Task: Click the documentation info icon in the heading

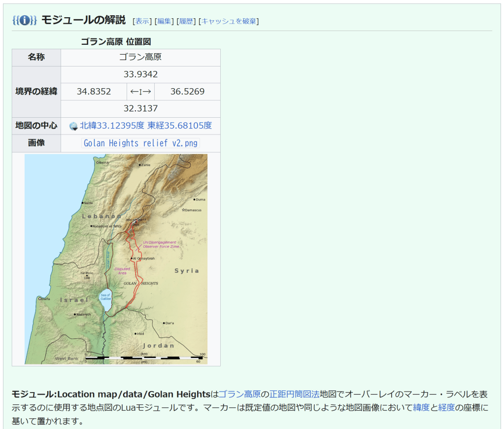Action: pyautogui.click(x=25, y=20)
